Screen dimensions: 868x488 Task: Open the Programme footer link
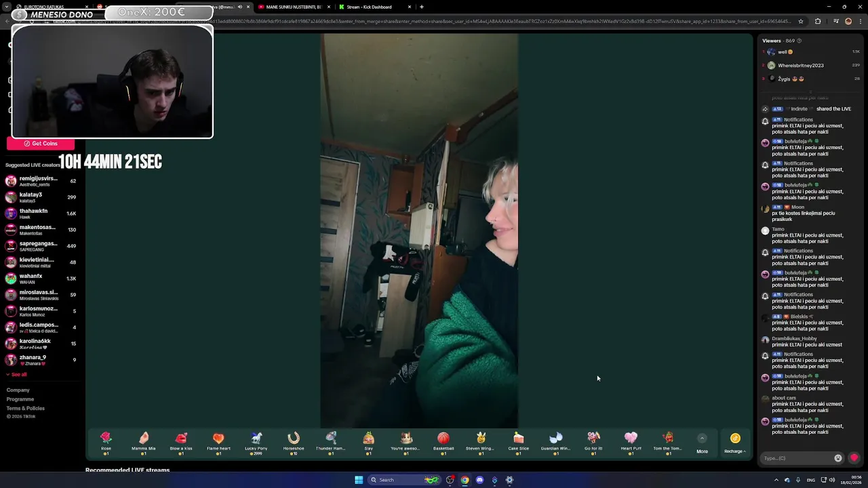pos(20,399)
